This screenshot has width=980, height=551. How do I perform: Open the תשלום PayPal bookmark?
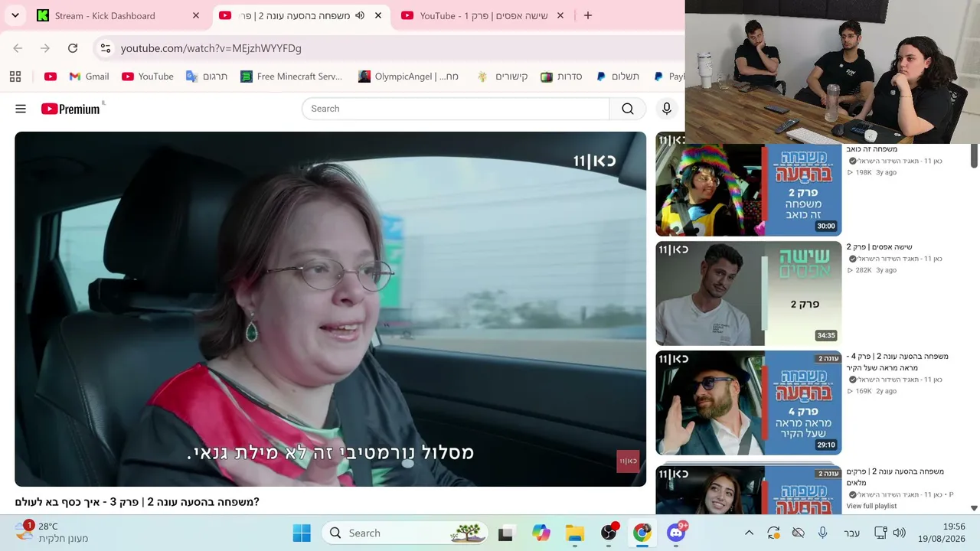617,77
